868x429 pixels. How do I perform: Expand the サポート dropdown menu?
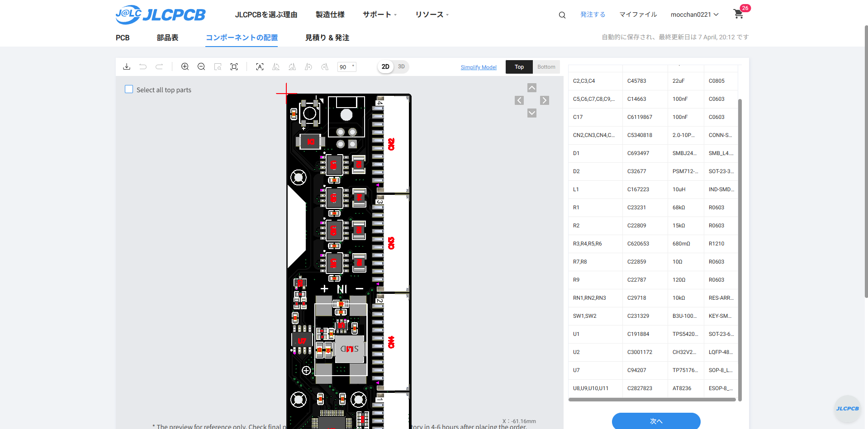point(380,14)
